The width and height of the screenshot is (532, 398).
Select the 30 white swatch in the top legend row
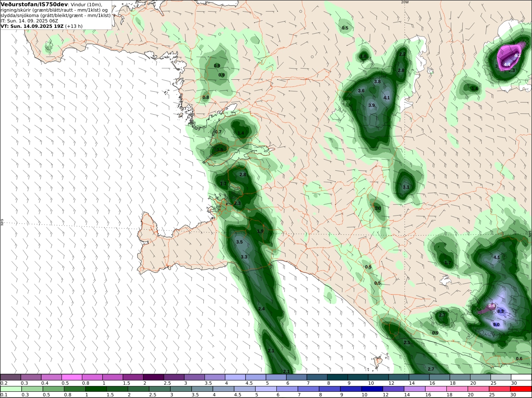pyautogui.click(x=522, y=377)
